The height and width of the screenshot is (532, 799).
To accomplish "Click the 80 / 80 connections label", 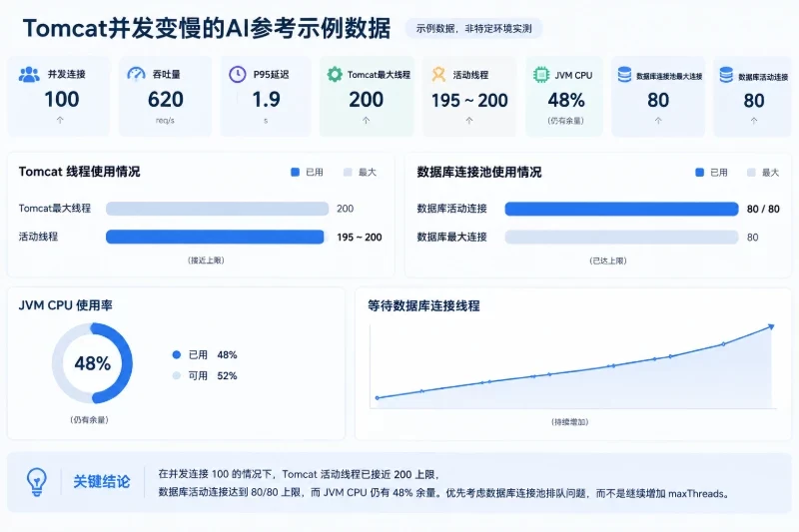I will pyautogui.click(x=763, y=209).
